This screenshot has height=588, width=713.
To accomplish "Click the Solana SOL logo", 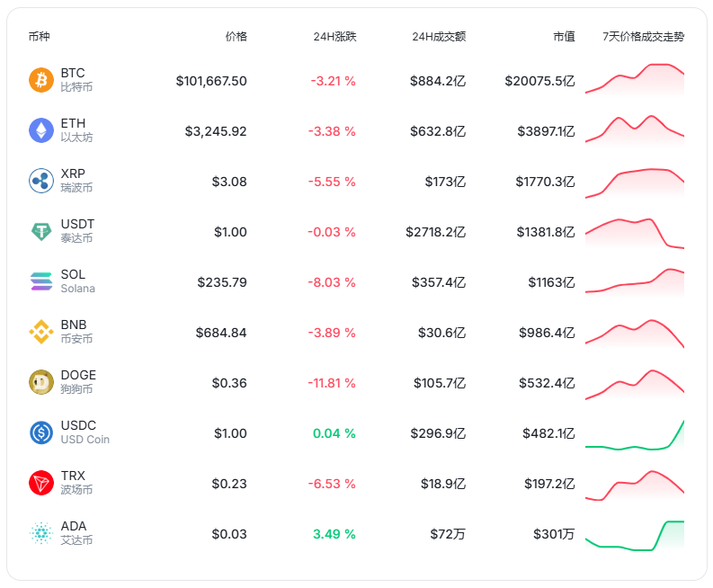I will (41, 281).
